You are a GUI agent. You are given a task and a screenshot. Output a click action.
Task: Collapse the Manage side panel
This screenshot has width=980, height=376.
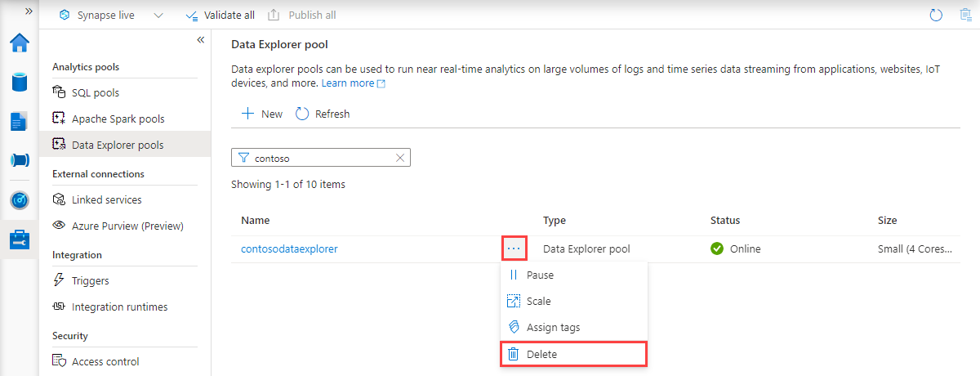(200, 40)
